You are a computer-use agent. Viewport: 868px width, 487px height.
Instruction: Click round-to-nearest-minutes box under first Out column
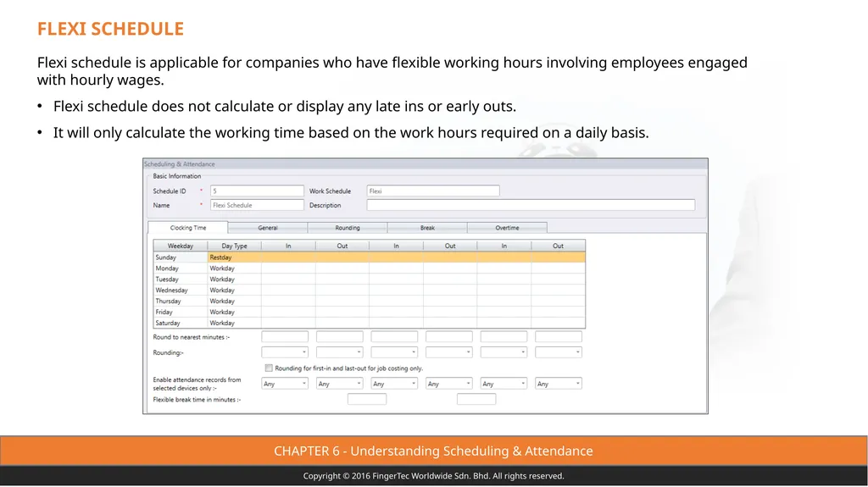tap(339, 336)
